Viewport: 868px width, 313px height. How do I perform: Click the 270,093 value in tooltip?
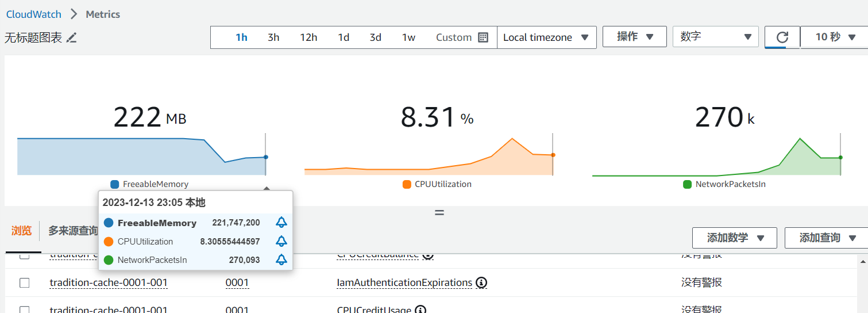(x=244, y=259)
